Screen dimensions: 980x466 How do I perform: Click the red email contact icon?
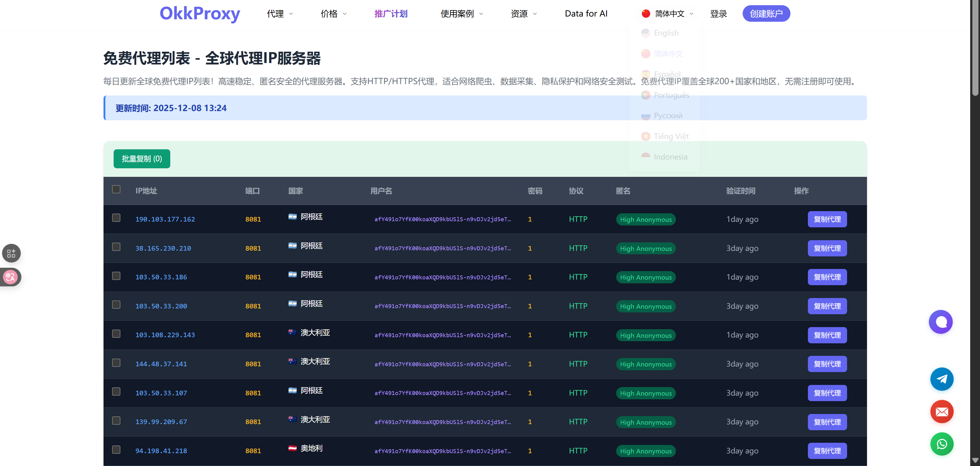coord(942,412)
